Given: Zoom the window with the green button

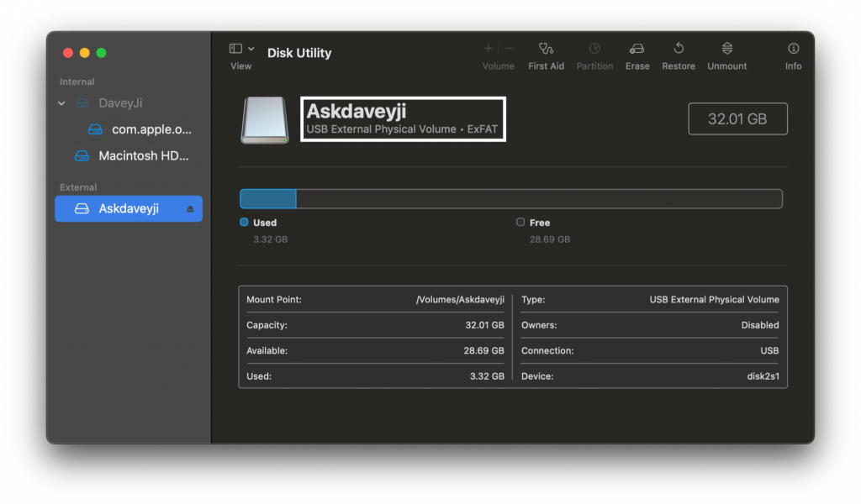Looking at the screenshot, I should pos(101,53).
